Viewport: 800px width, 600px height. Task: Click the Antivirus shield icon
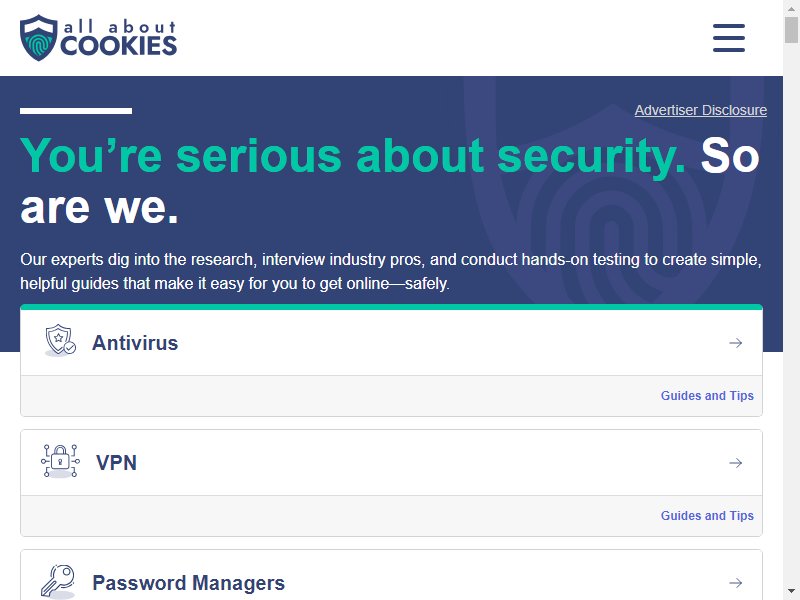(60, 340)
